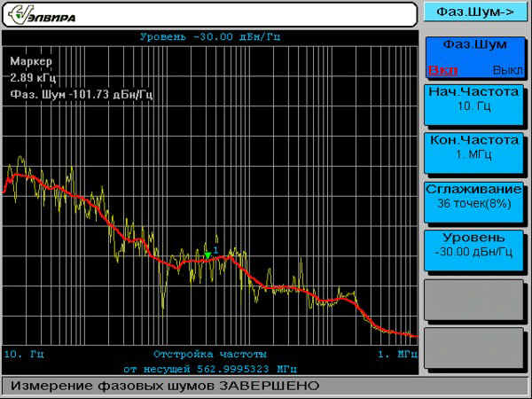Open the Сглаживание 36 точек softkey
532x399 pixels.
coord(473,202)
